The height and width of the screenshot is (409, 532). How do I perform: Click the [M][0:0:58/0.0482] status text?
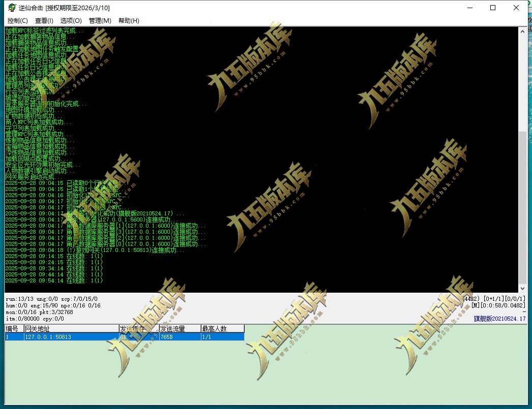point(498,305)
